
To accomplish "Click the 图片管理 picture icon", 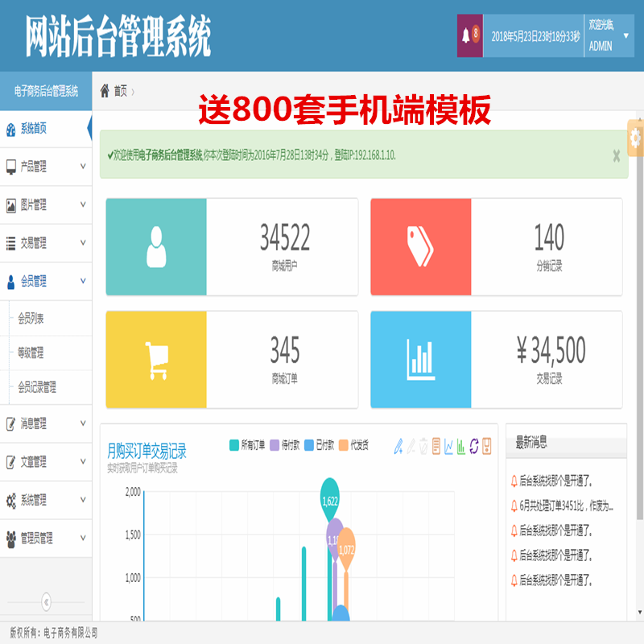I will [x=11, y=205].
